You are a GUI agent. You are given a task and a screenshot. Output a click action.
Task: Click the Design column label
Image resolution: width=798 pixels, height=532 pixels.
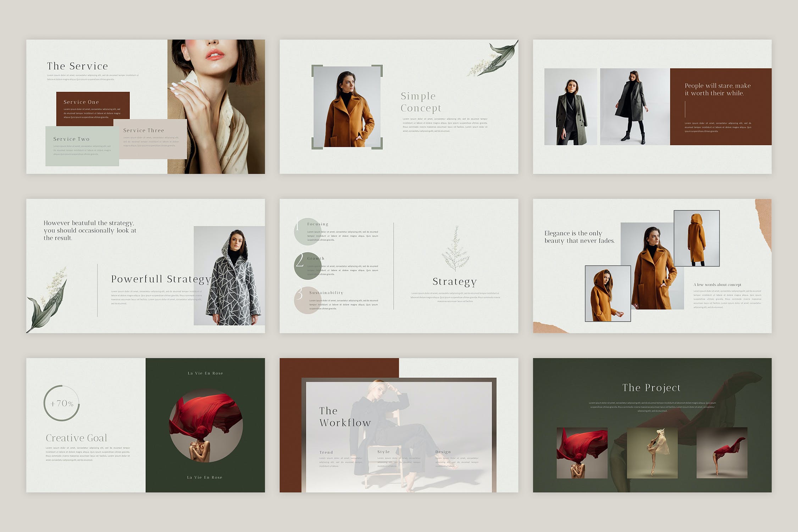coord(443,452)
